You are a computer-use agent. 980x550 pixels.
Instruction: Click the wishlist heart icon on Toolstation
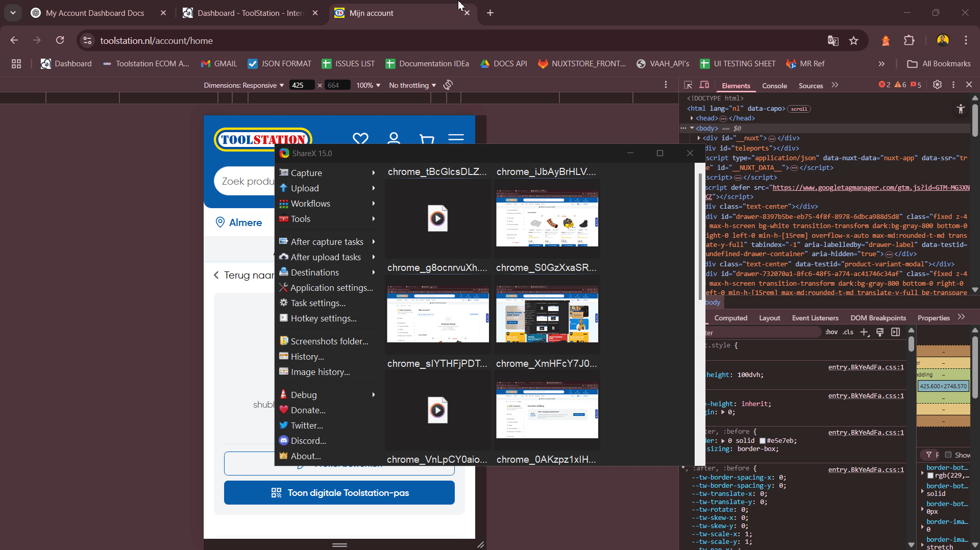360,138
